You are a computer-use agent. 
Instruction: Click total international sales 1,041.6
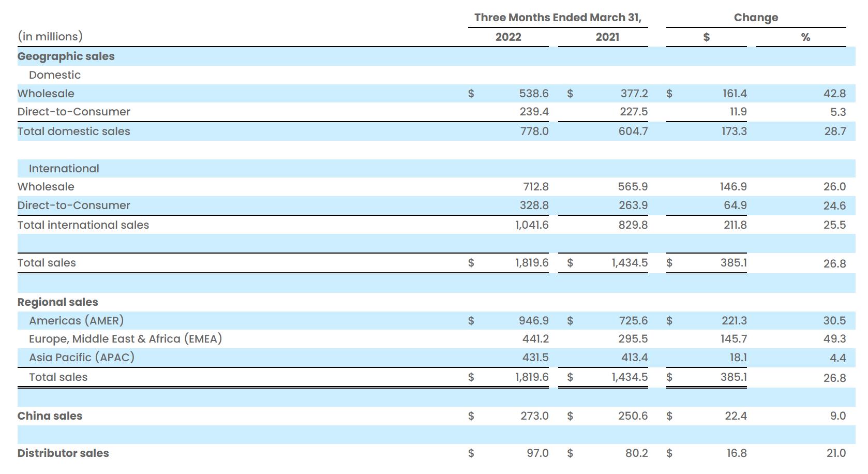click(532, 225)
